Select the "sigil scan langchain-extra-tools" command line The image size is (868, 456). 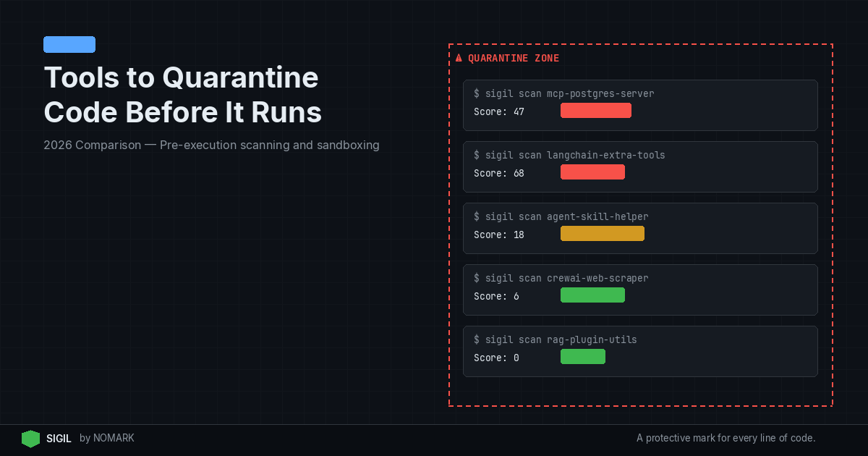[569, 156]
